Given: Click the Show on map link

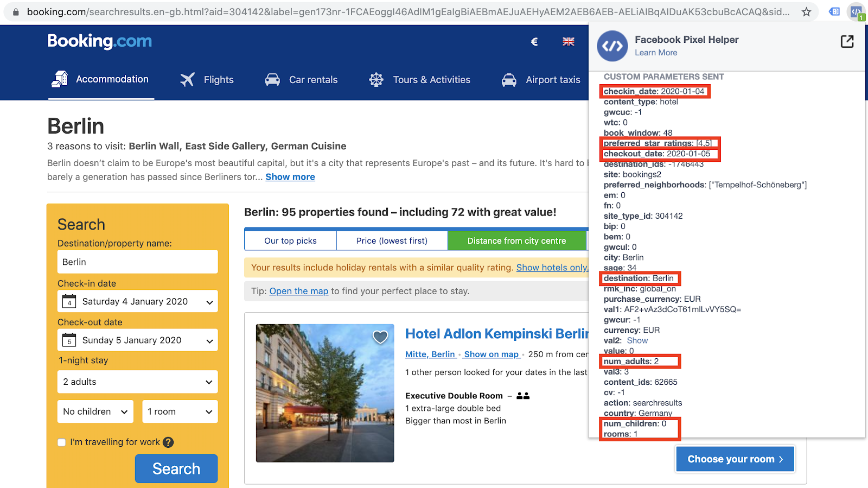Looking at the screenshot, I should tap(492, 354).
